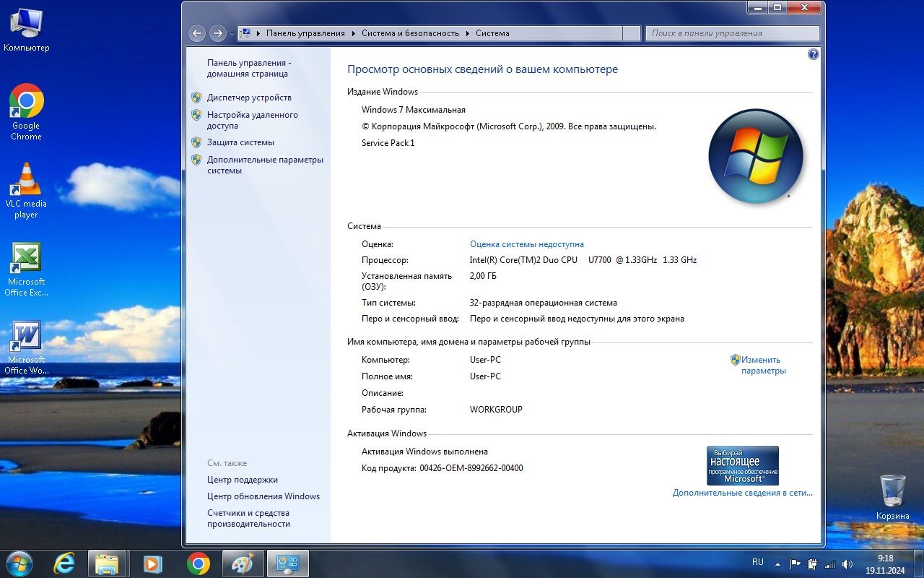Click Оценка системы недоступна link

pyautogui.click(x=527, y=244)
